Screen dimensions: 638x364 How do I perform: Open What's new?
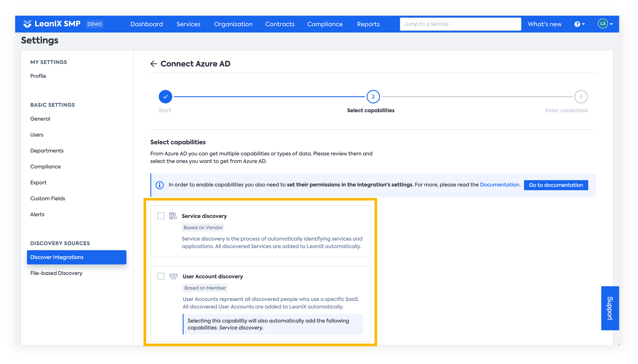tap(544, 24)
